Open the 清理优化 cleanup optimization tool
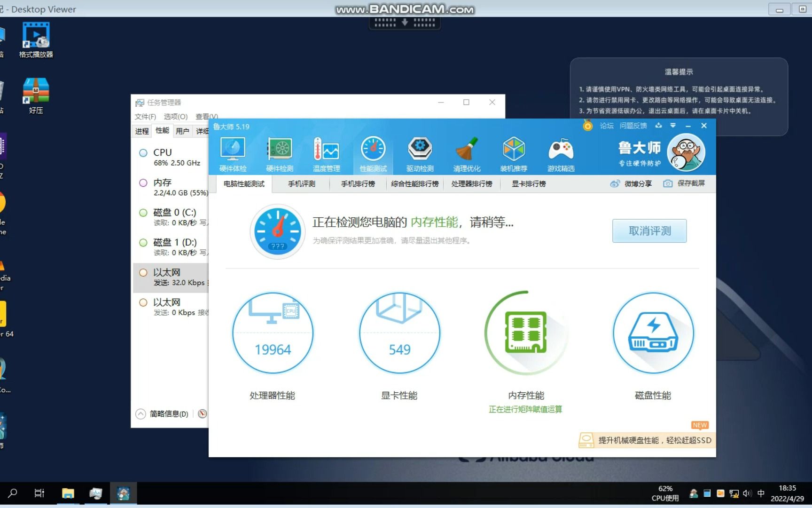This screenshot has height=508, width=812. [x=467, y=153]
